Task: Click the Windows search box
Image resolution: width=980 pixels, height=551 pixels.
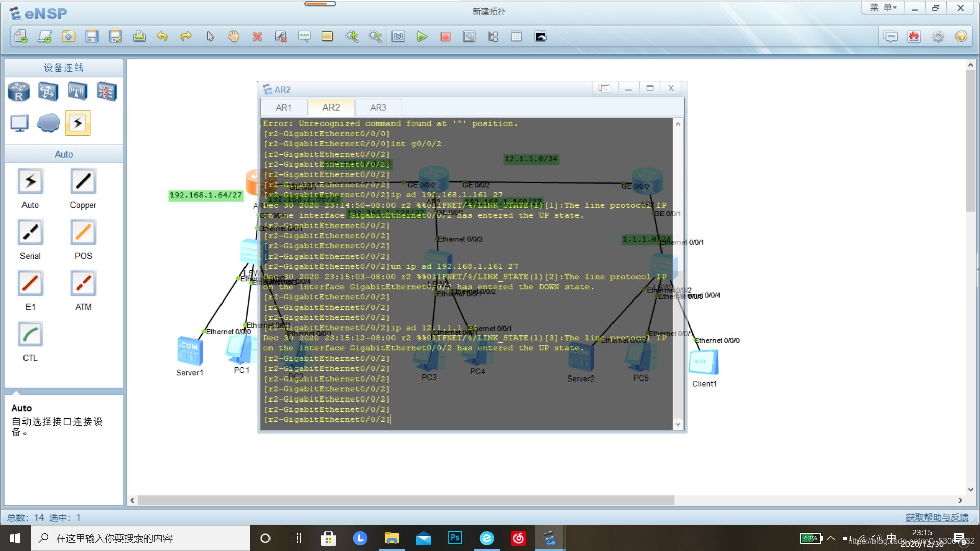Action: [x=140, y=538]
